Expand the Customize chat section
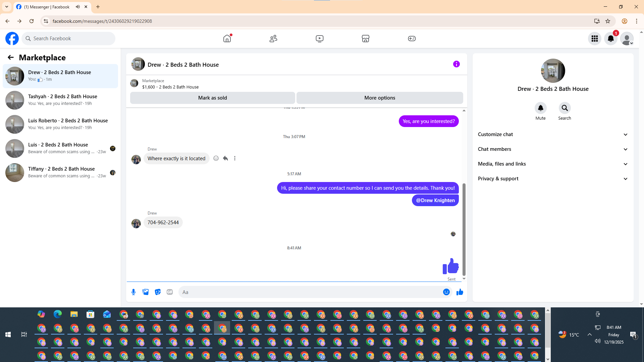644x362 pixels. tap(553, 134)
